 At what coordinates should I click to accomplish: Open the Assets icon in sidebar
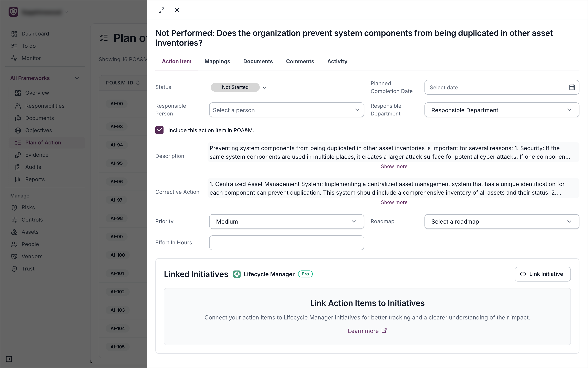coord(14,232)
